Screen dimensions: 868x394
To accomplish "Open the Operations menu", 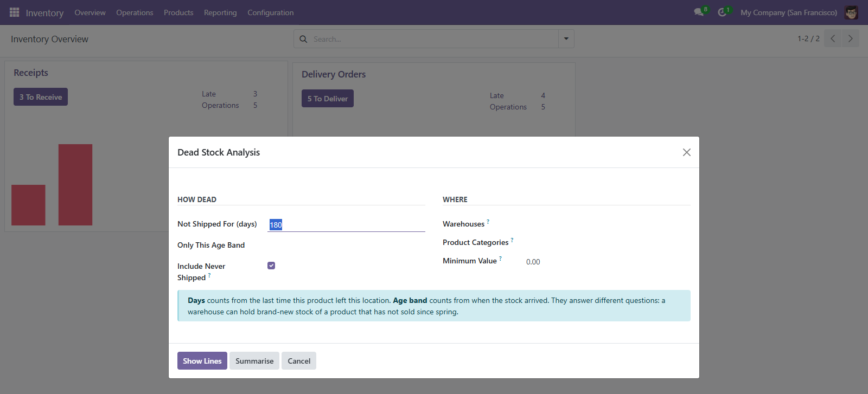I will point(135,12).
